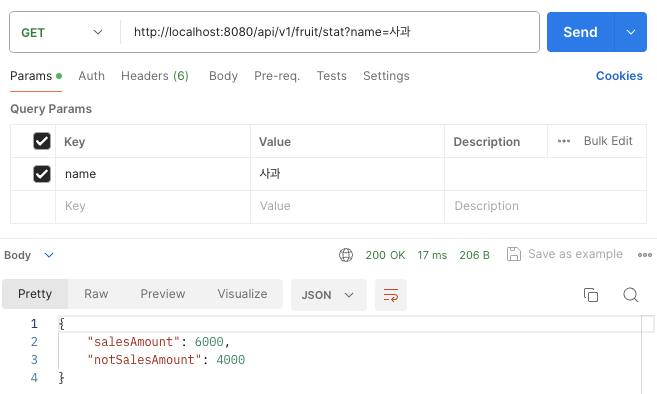Click Bulk Edit

608,141
